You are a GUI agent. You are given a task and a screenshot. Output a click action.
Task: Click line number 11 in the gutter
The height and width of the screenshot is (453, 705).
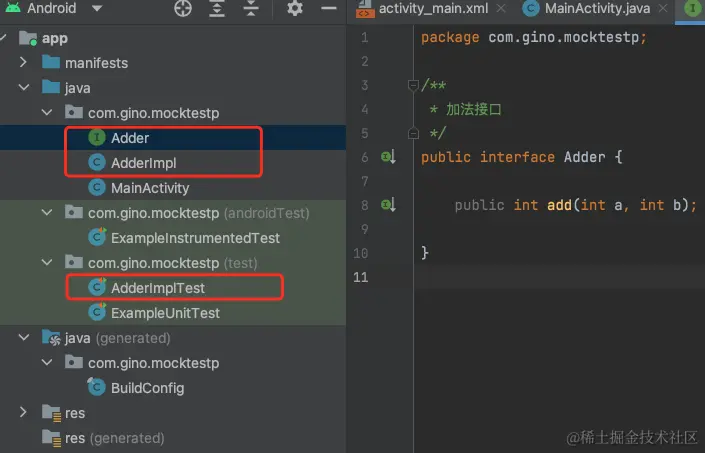pyautogui.click(x=361, y=277)
